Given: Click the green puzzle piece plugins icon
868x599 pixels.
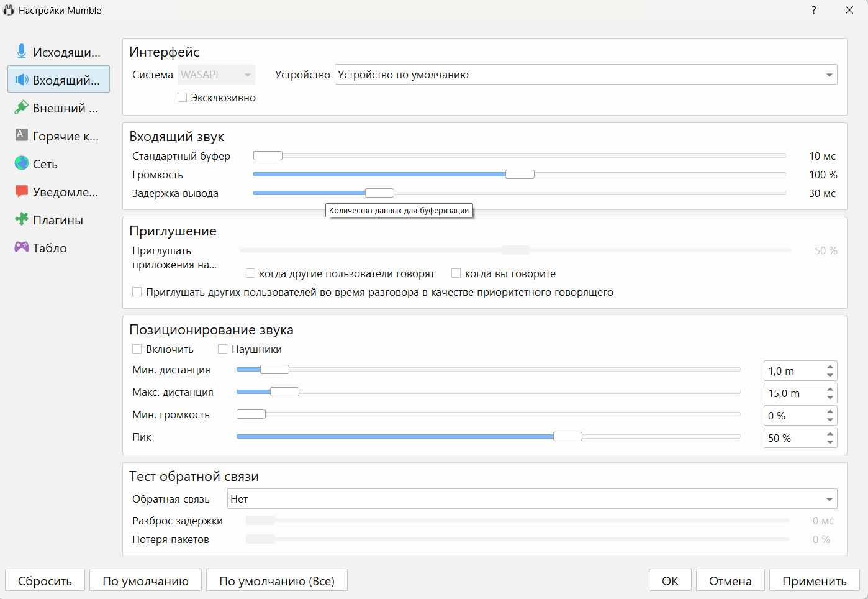Looking at the screenshot, I should coord(22,219).
